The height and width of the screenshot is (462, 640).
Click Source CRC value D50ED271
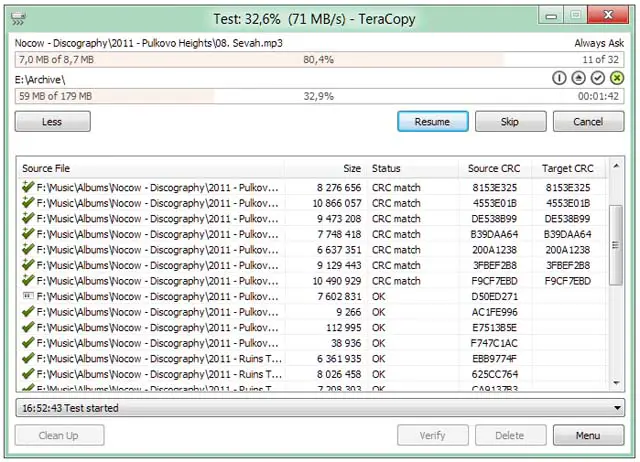[494, 296]
